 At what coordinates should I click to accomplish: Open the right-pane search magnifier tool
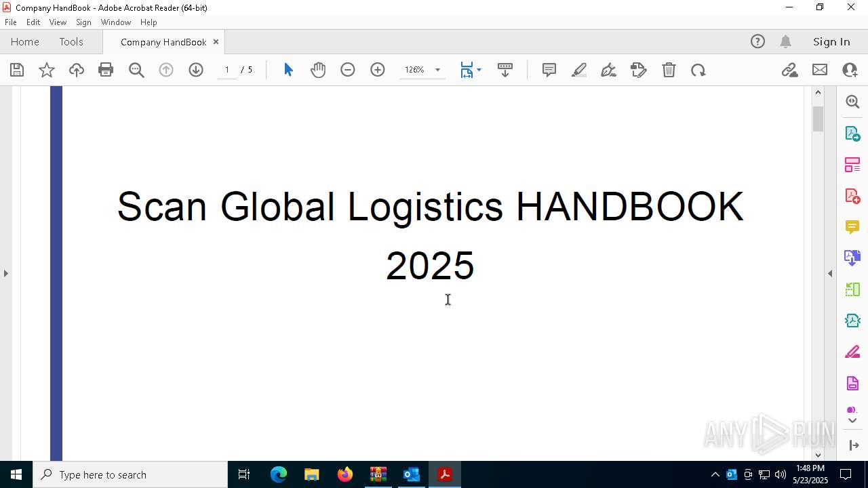pos(852,102)
